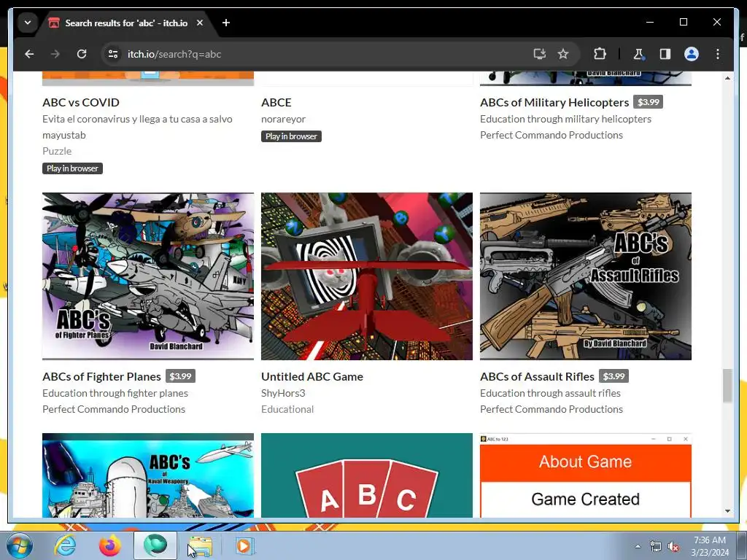Open ABCs of Assault Rifles thumbnail
Image resolution: width=747 pixels, height=560 pixels.
tap(586, 276)
